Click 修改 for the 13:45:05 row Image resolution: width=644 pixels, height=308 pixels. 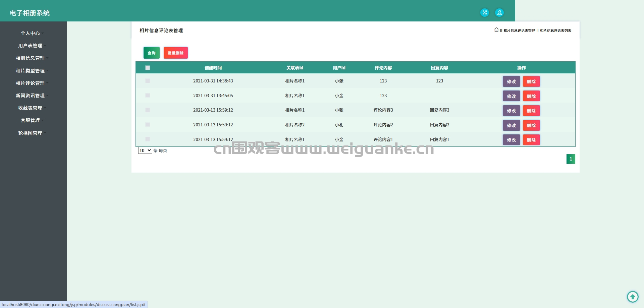[x=512, y=96]
